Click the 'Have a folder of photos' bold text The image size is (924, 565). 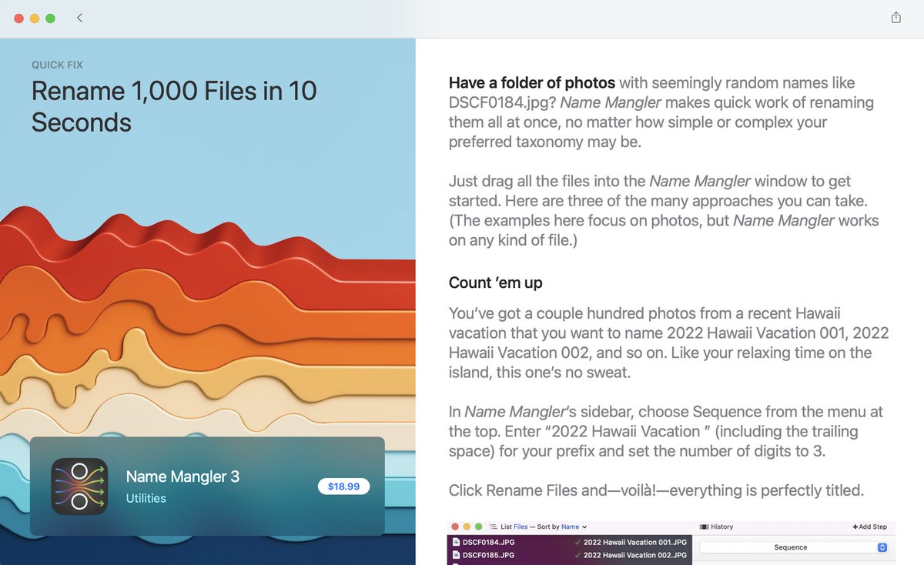pos(532,82)
